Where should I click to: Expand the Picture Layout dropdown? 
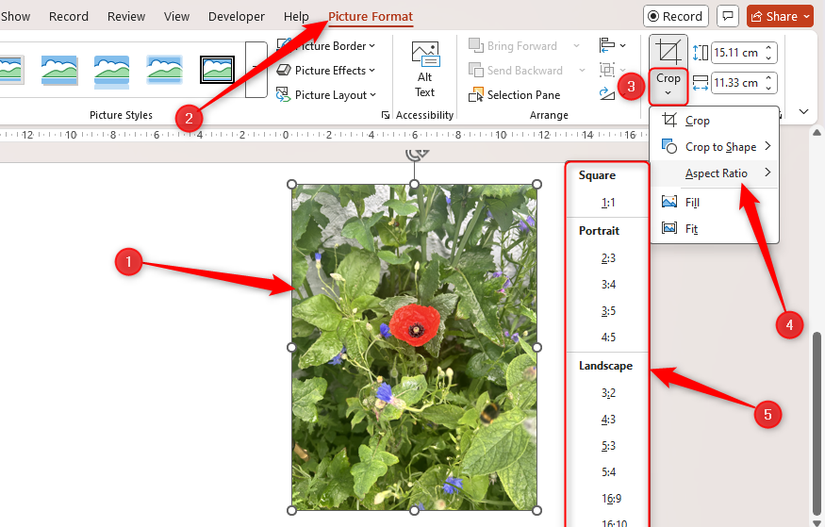[x=373, y=95]
